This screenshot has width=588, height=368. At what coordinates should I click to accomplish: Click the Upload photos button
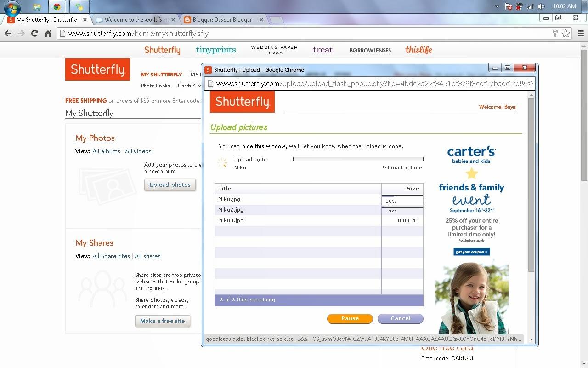(170, 185)
